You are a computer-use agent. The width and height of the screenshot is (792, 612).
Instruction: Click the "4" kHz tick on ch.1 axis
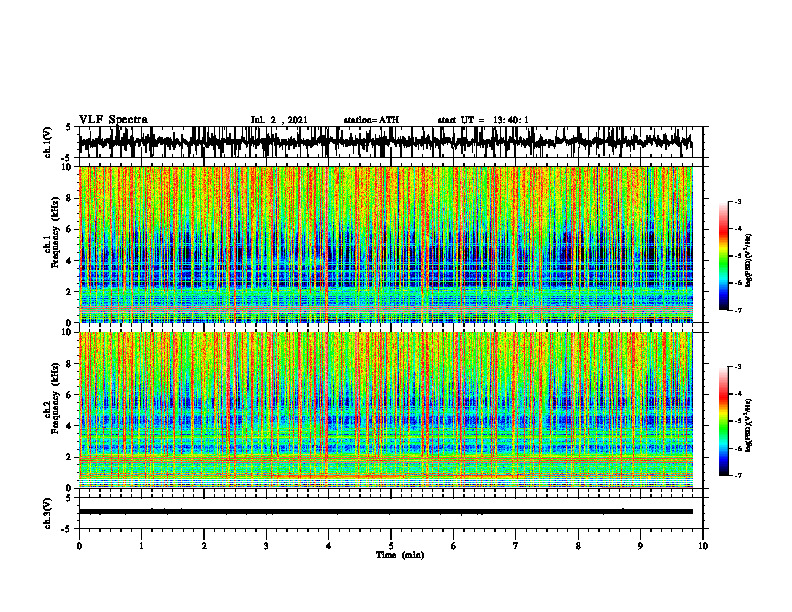[x=70, y=261]
